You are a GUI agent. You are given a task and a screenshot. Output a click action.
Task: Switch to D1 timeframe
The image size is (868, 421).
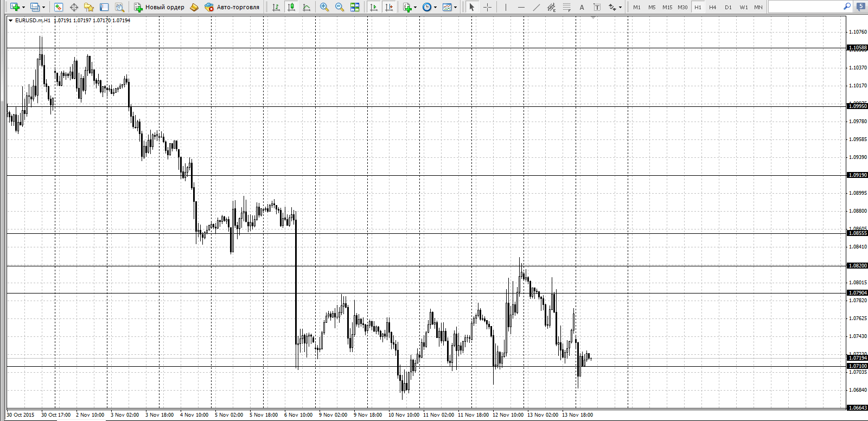click(x=728, y=7)
